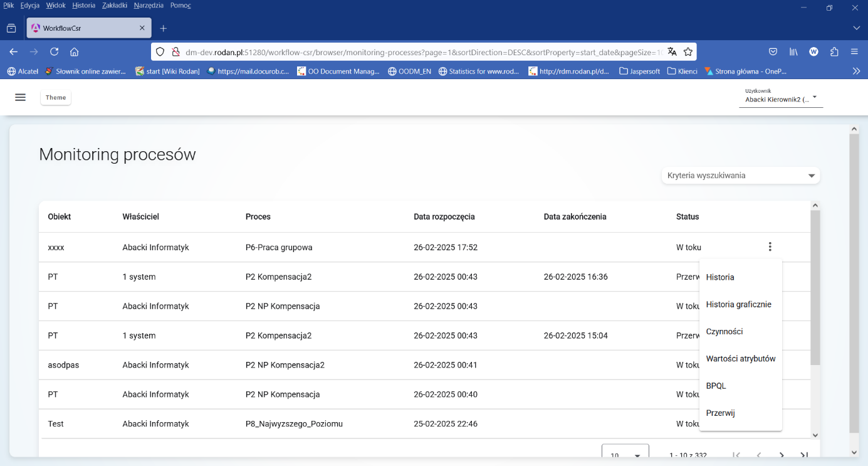Image resolution: width=868 pixels, height=466 pixels.
Task: Click the translate page icon in address bar
Action: [x=672, y=52]
